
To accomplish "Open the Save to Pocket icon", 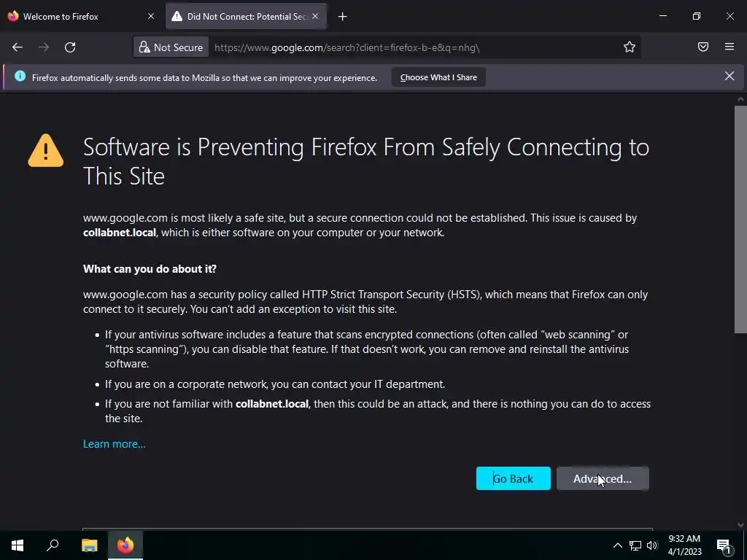I will [703, 47].
